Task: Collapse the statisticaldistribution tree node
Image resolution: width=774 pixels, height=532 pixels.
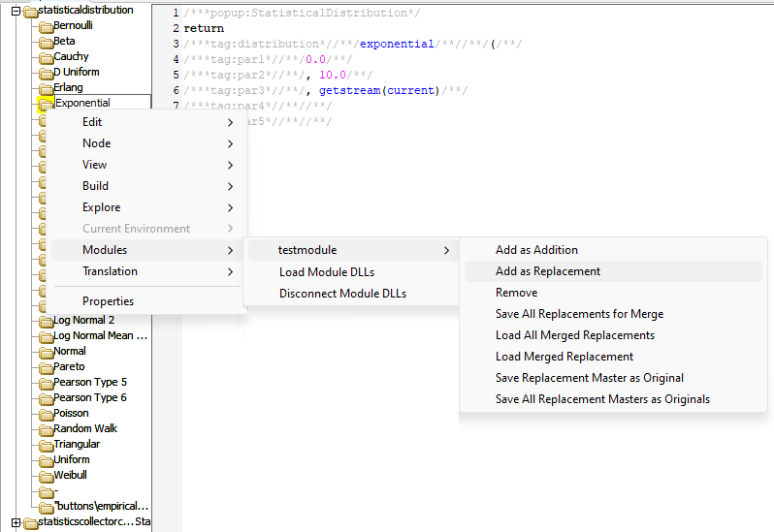Action: 16,11
